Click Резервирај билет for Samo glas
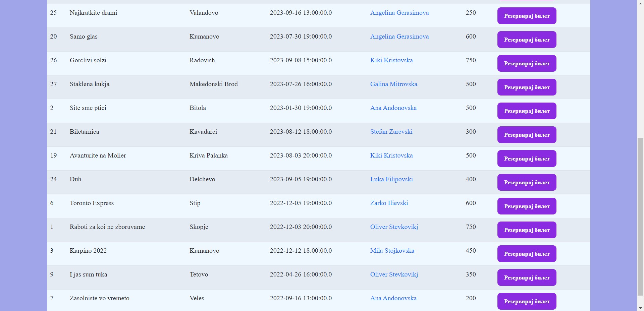The image size is (644, 311). pos(527,40)
